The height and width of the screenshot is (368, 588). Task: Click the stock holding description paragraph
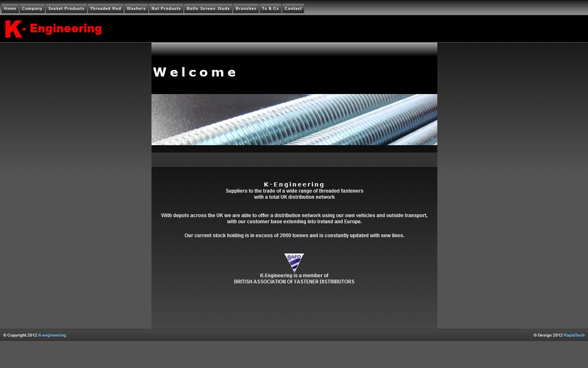coord(294,235)
